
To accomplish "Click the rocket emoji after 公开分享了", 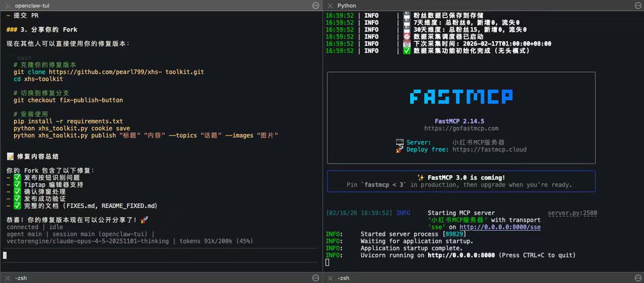I will pos(143,220).
